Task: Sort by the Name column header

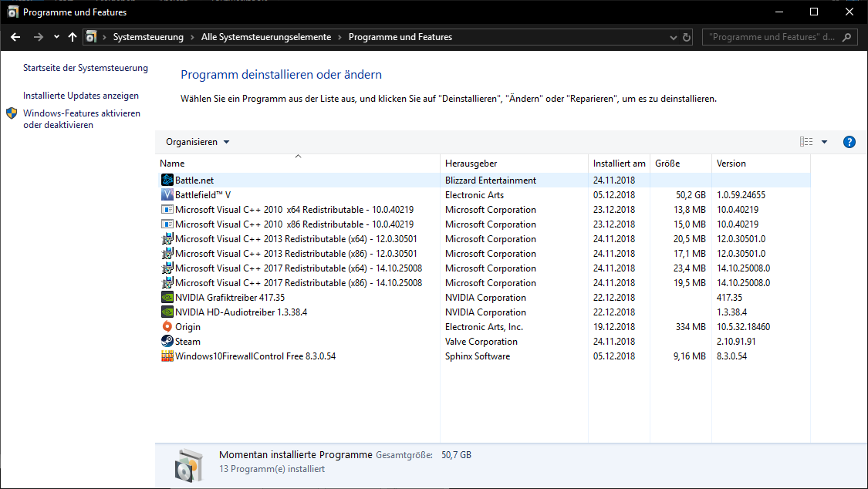Action: click(298, 164)
